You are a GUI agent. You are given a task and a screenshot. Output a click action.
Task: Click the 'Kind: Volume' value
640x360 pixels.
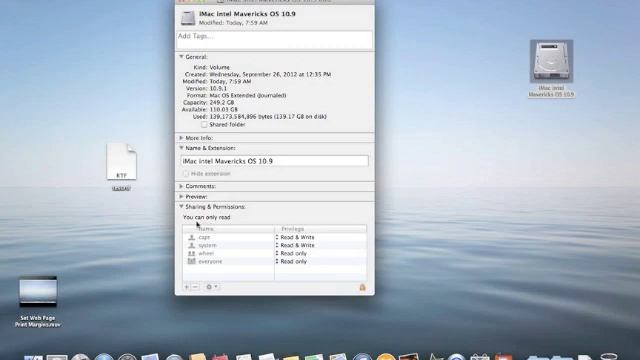(x=220, y=67)
